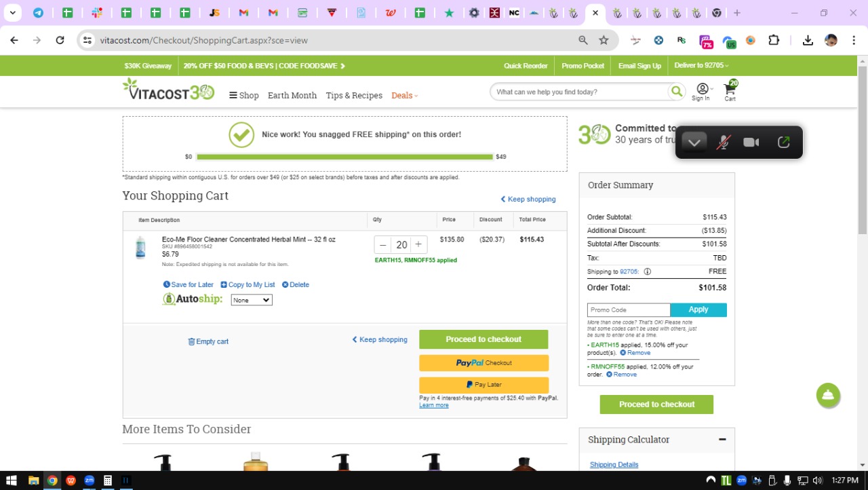
Task: Open the cart icon in the header
Action: click(730, 91)
